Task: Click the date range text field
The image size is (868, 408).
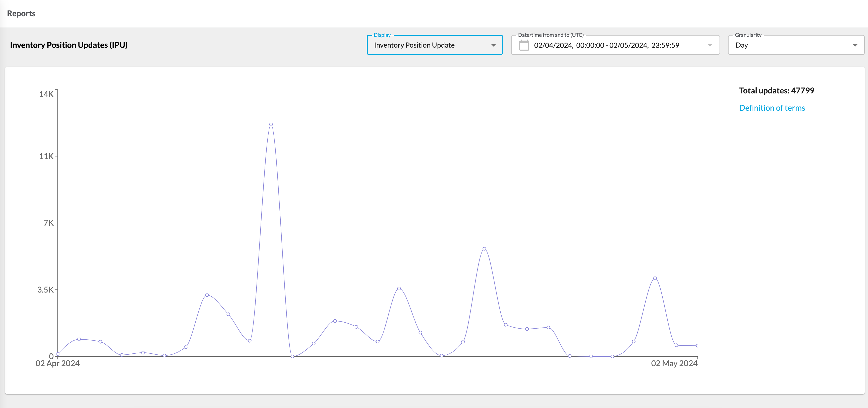Action: point(606,45)
